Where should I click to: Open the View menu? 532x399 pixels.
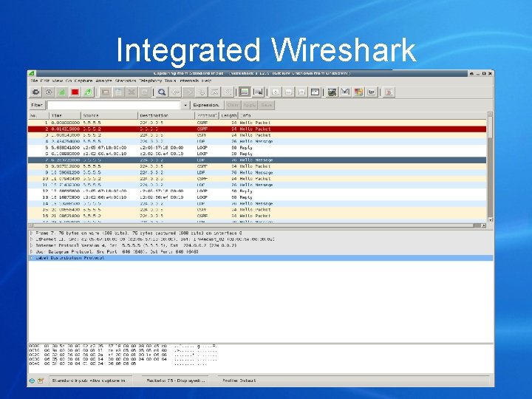58,81
